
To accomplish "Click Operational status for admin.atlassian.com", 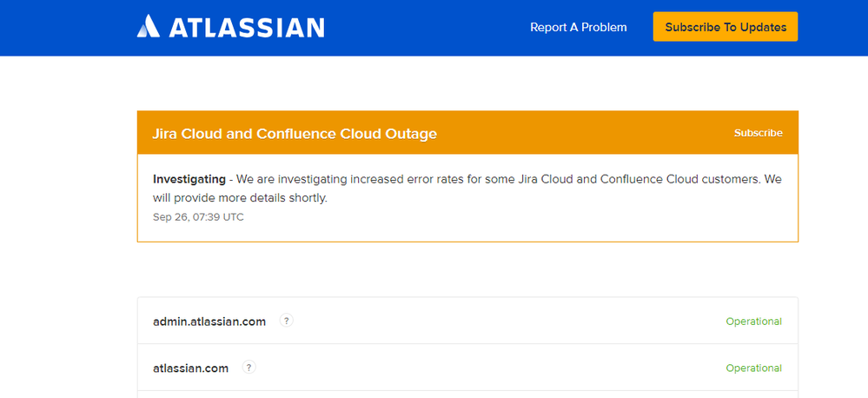I will [754, 321].
